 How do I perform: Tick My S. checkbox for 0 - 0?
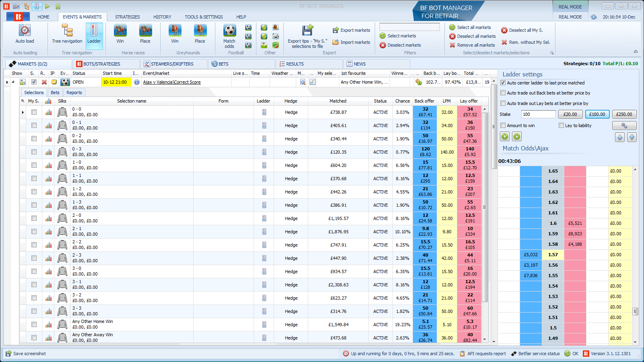(34, 112)
